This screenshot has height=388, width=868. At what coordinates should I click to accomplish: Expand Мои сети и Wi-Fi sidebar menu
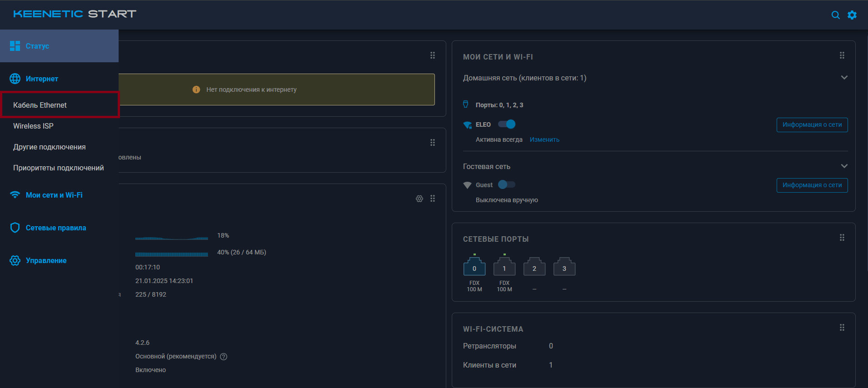pyautogui.click(x=54, y=195)
